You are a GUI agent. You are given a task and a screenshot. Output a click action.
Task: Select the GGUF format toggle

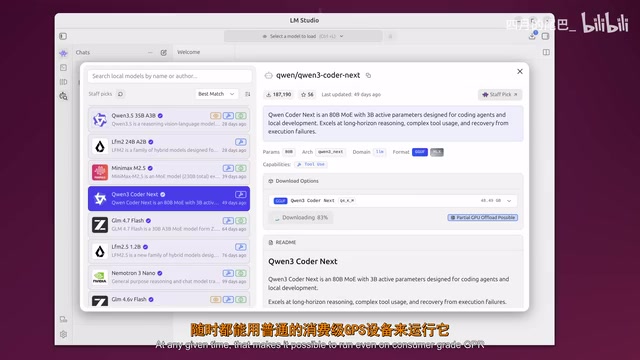click(420, 152)
